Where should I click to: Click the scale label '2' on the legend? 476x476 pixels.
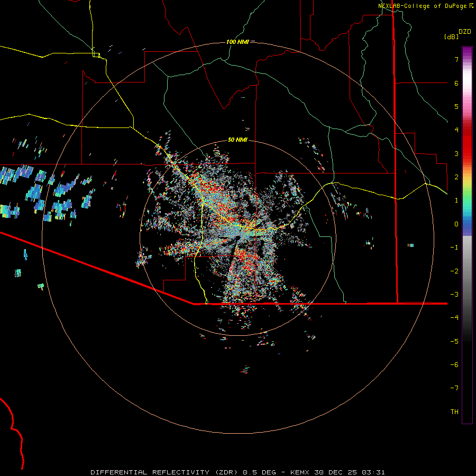pyautogui.click(x=456, y=177)
